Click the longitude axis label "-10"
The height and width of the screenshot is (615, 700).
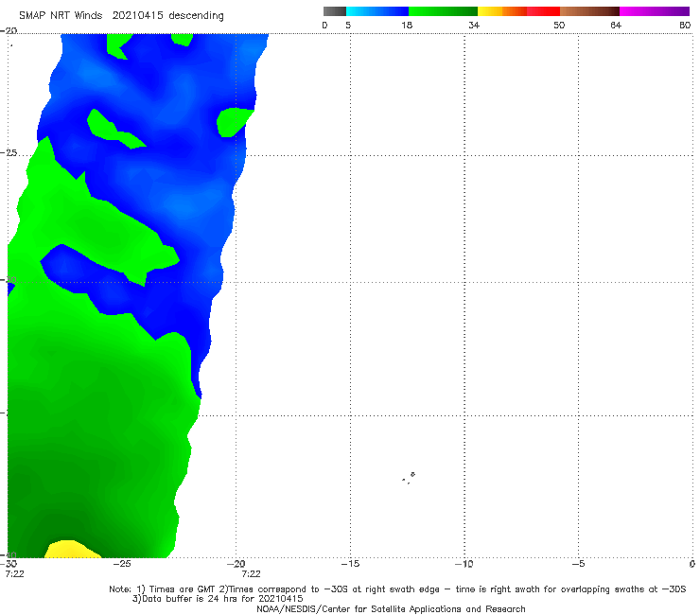tap(464, 564)
